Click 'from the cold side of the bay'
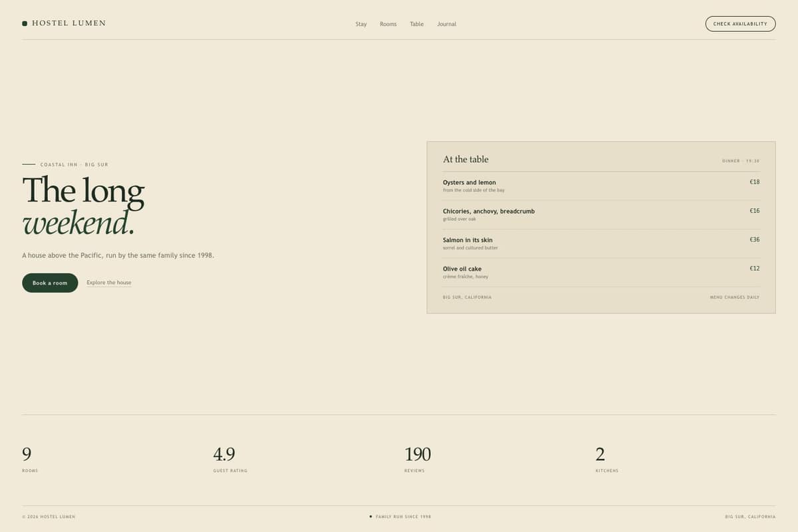798x532 pixels. tap(473, 190)
